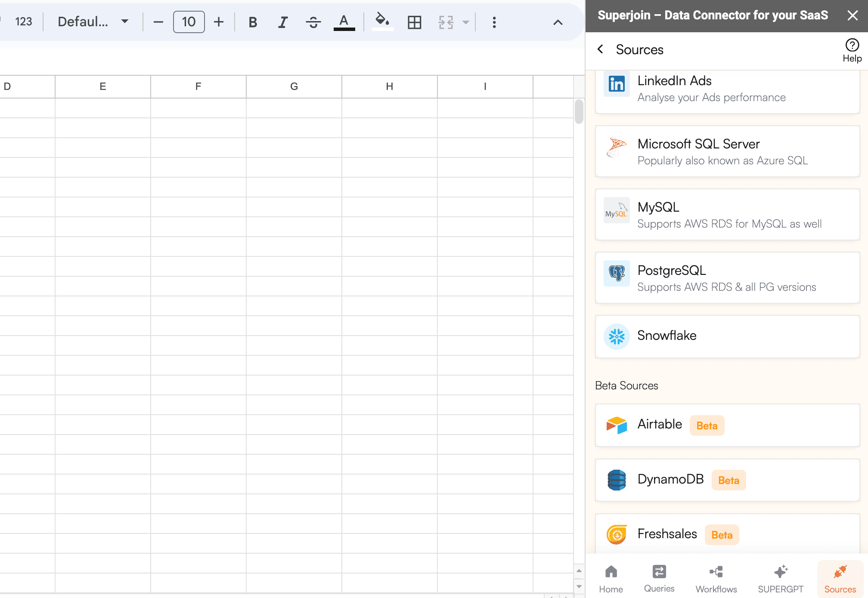Open the font family dropdown

(93, 22)
